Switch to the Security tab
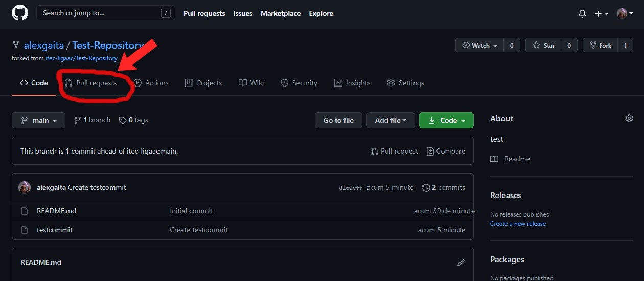The image size is (644, 281). point(299,83)
